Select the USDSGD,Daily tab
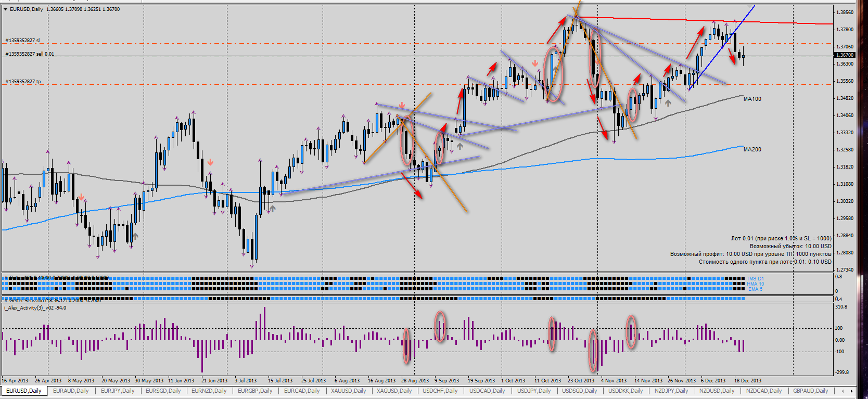Image resolution: width=868 pixels, height=399 pixels. click(579, 391)
